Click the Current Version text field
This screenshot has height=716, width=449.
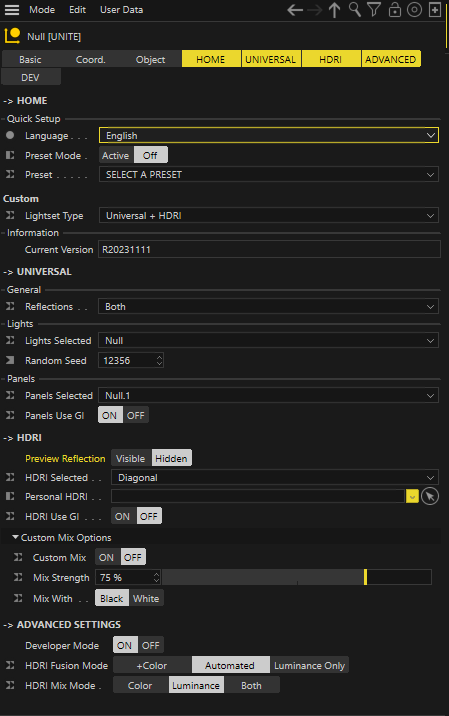[x=269, y=249]
